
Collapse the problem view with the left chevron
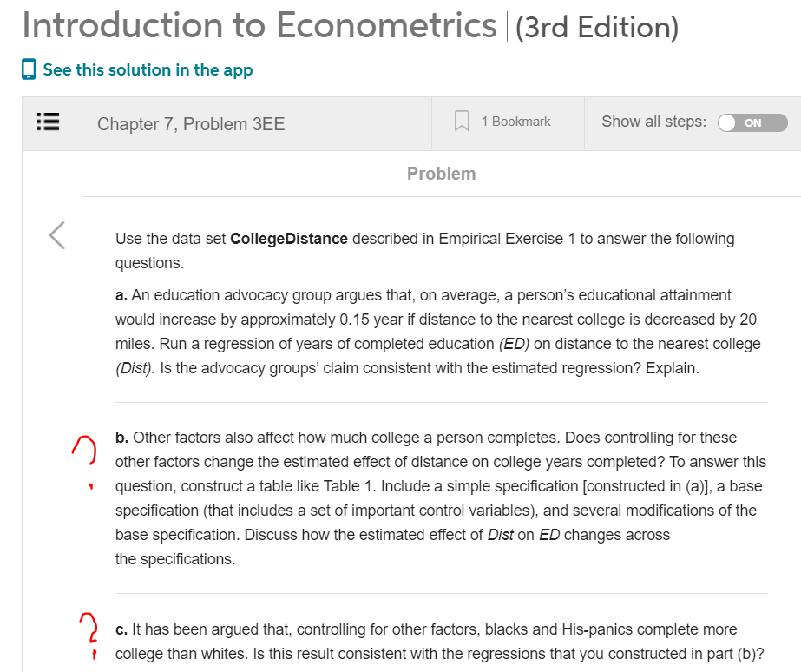(56, 234)
